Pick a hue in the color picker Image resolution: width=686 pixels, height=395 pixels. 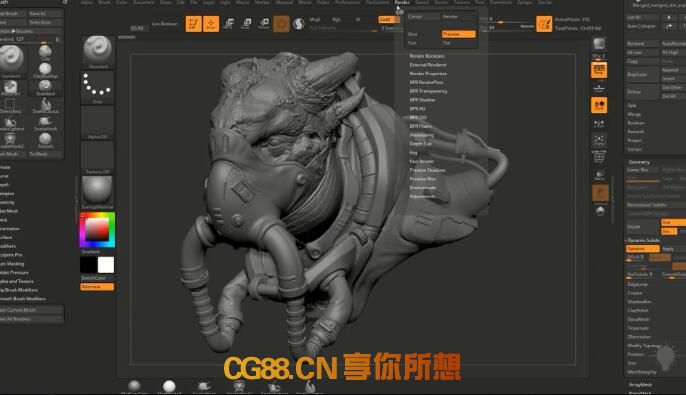(97, 230)
